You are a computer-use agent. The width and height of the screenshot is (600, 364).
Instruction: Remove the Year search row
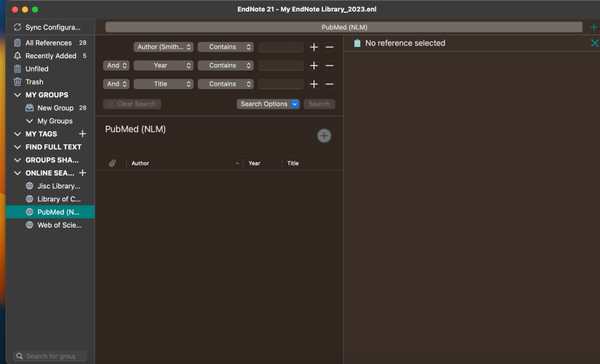329,65
